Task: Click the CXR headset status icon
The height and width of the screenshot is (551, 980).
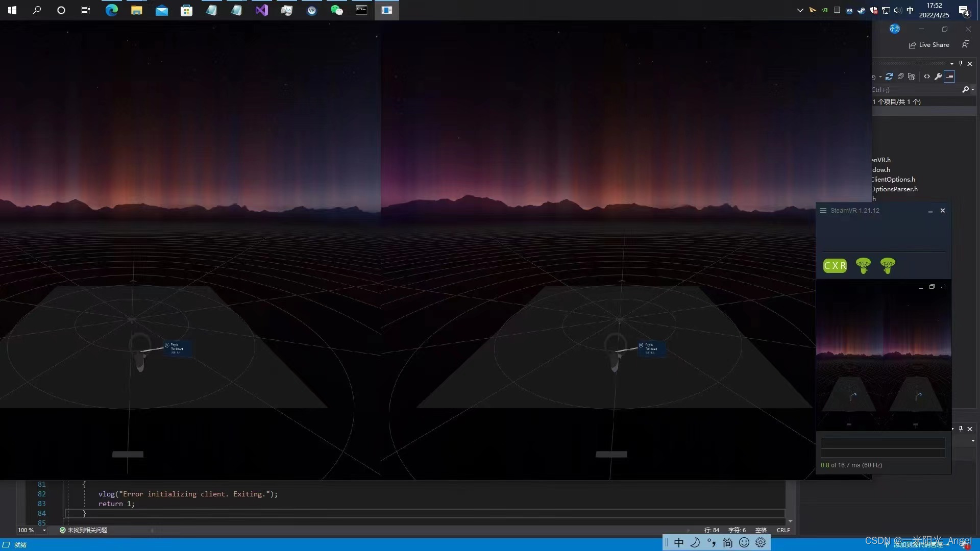Action: click(x=835, y=266)
